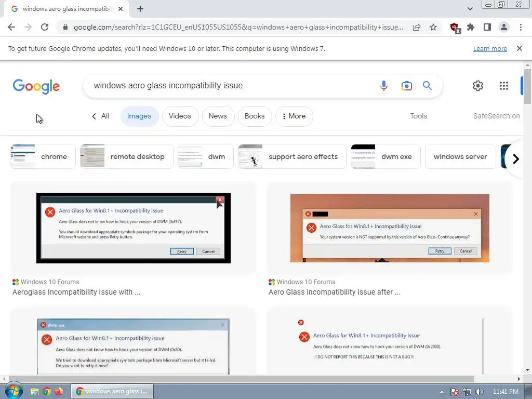
Task: Open Chrome's three-dot menu
Action: 521,27
